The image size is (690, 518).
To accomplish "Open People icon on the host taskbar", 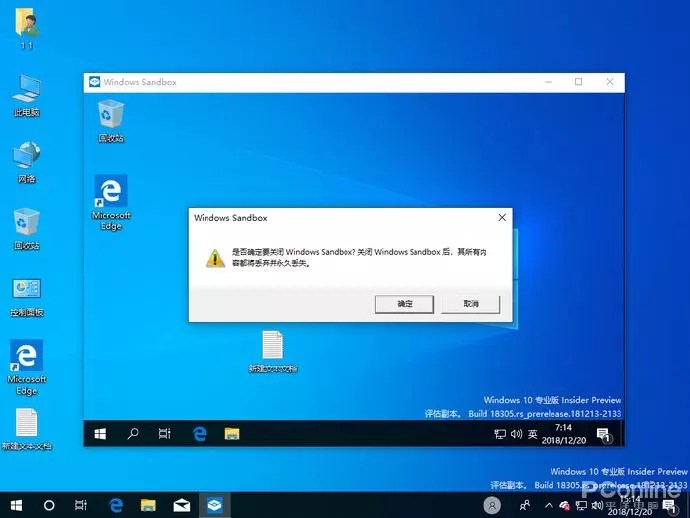I will click(x=525, y=505).
